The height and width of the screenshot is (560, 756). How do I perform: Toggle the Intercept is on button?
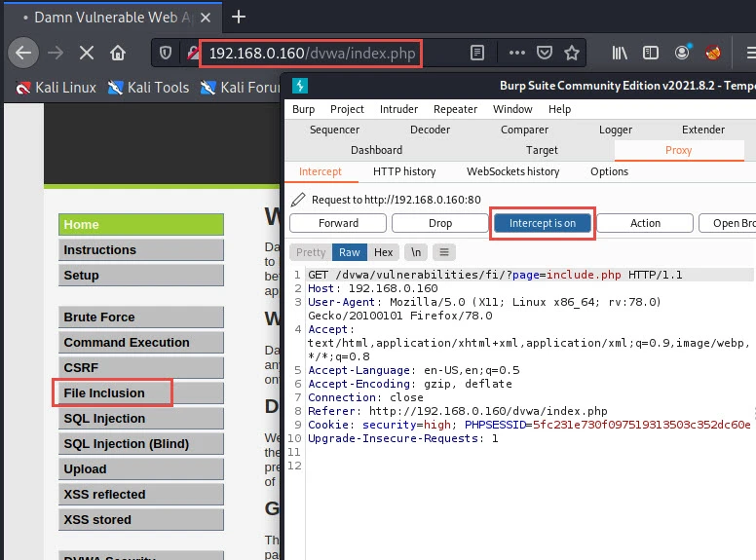[543, 223]
